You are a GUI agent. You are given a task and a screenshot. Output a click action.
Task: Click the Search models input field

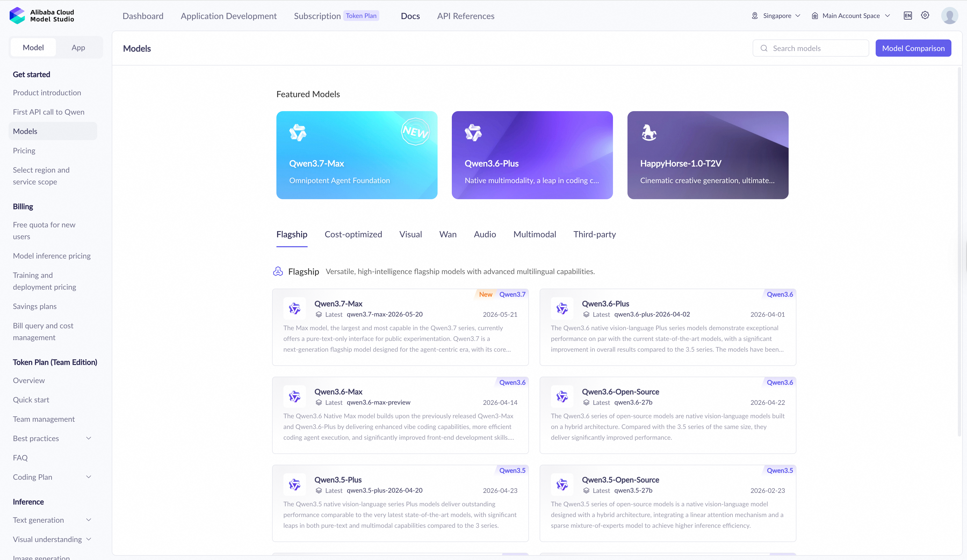pos(810,48)
